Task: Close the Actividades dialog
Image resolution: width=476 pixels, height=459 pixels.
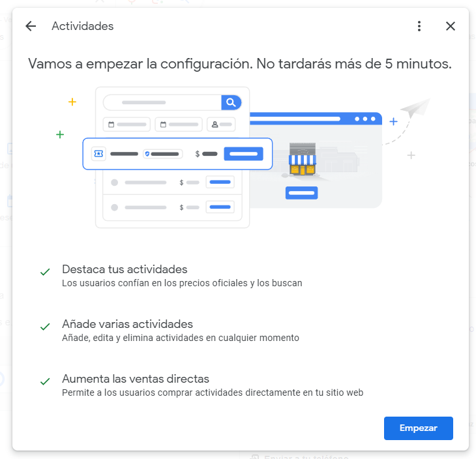Action: pyautogui.click(x=450, y=26)
